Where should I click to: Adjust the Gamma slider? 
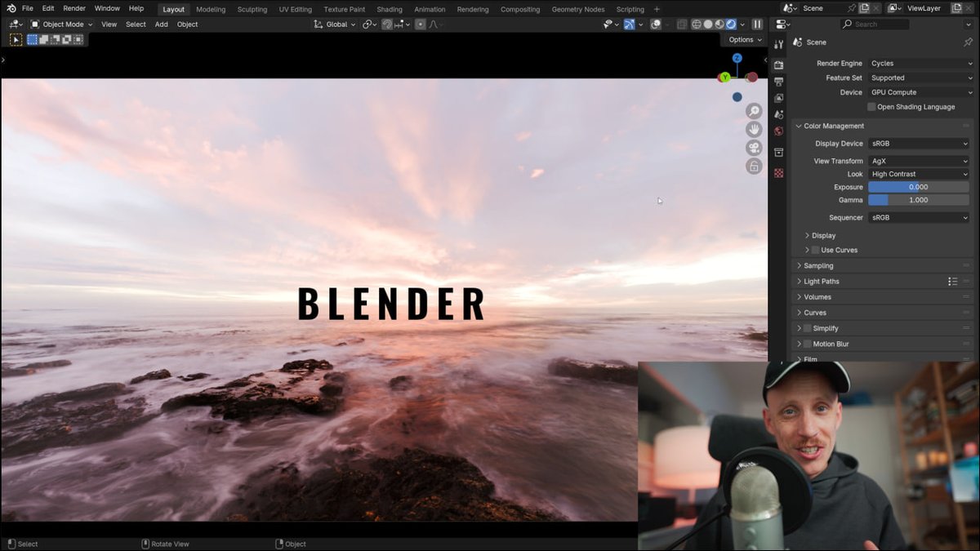(x=919, y=200)
